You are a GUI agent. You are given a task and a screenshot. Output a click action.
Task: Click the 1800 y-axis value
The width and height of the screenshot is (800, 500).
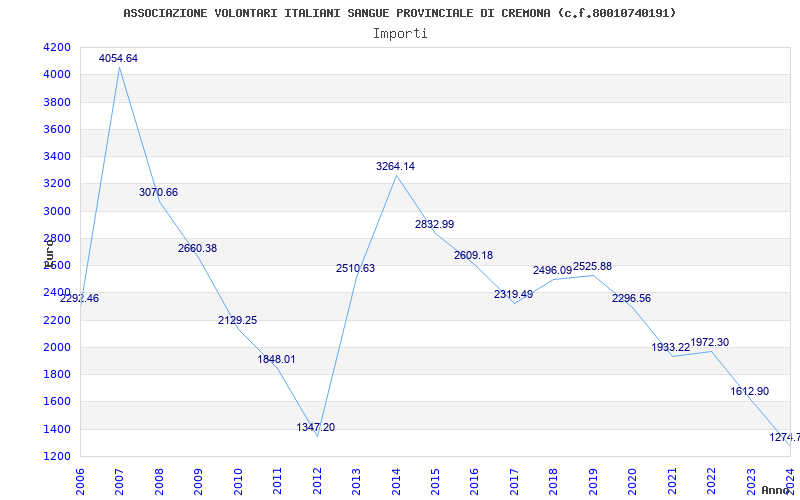pos(58,374)
